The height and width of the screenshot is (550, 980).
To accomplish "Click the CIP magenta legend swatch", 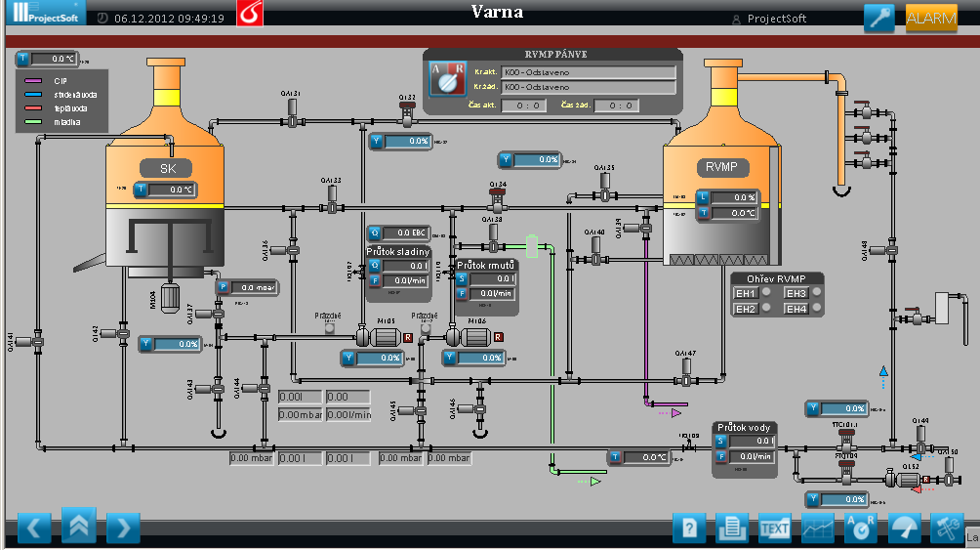I will [x=33, y=81].
